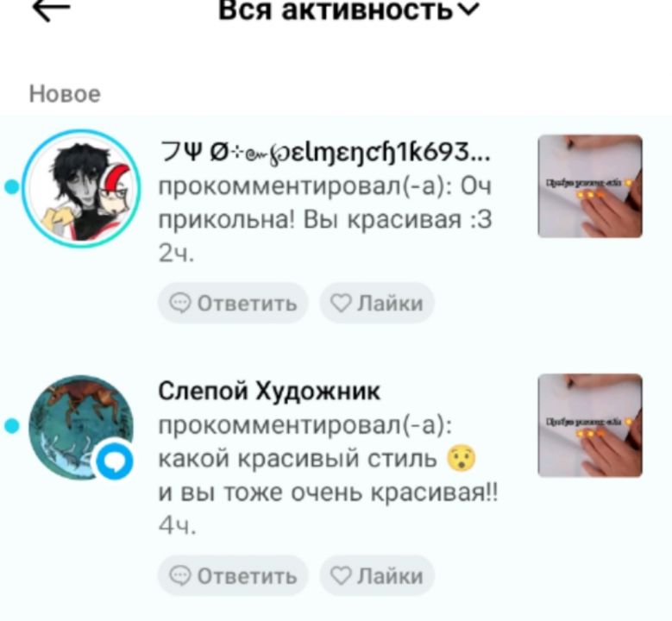The height and width of the screenshot is (621, 672).
Task: Click the speech bubble icon in first Ответить
Action: (180, 303)
